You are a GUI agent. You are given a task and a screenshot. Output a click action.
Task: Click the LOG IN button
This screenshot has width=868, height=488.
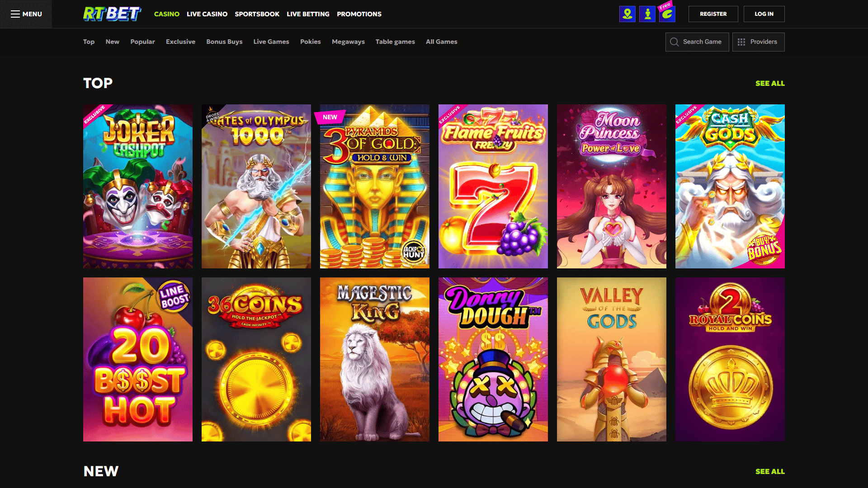tap(764, 14)
